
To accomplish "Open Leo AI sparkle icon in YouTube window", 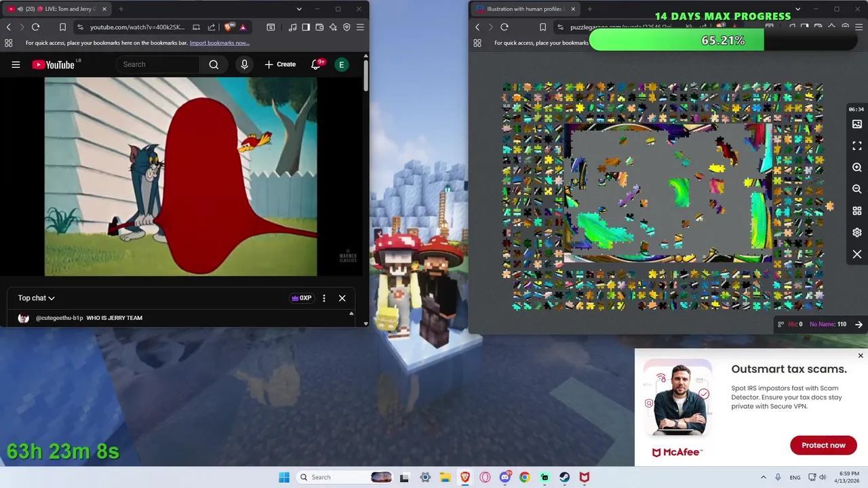I will pos(333,27).
